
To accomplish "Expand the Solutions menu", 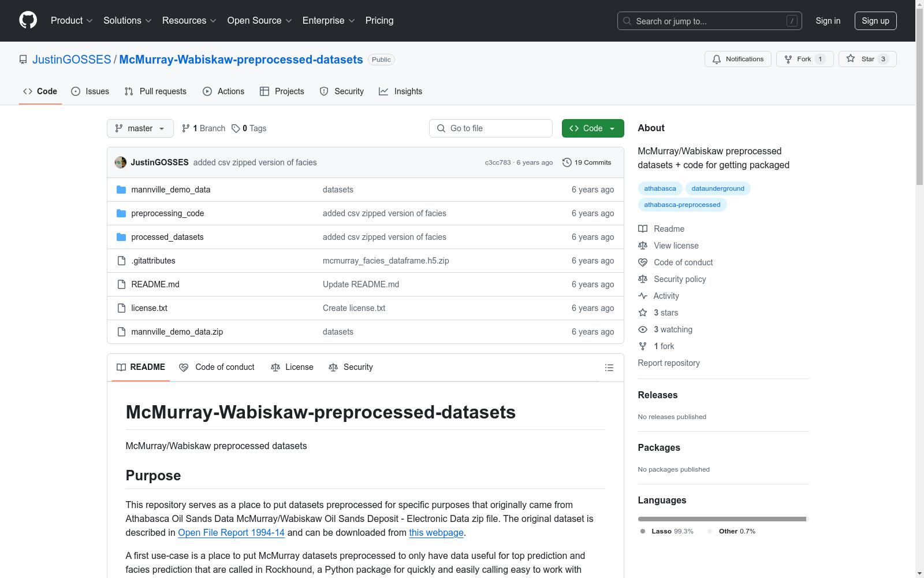I will (128, 21).
